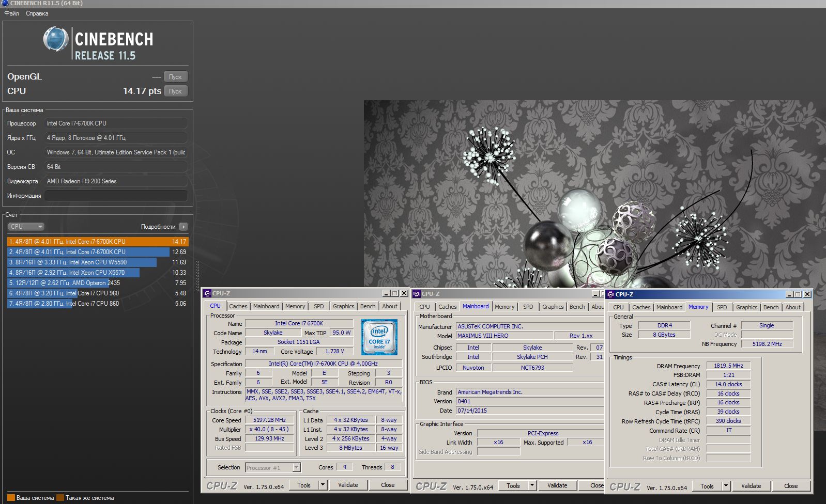The height and width of the screenshot is (504, 826).
Task: Expand Tools dropdown arrow in CPU tab window
Action: click(323, 485)
